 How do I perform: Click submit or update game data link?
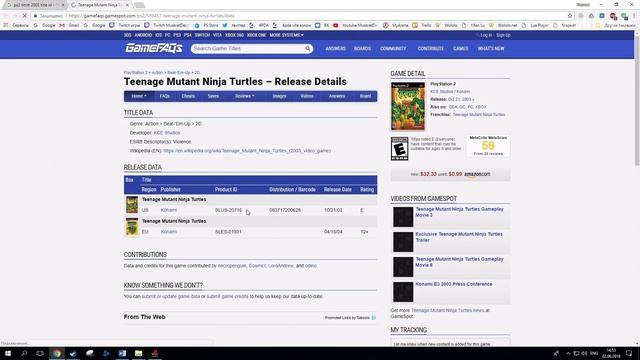pos(171,296)
